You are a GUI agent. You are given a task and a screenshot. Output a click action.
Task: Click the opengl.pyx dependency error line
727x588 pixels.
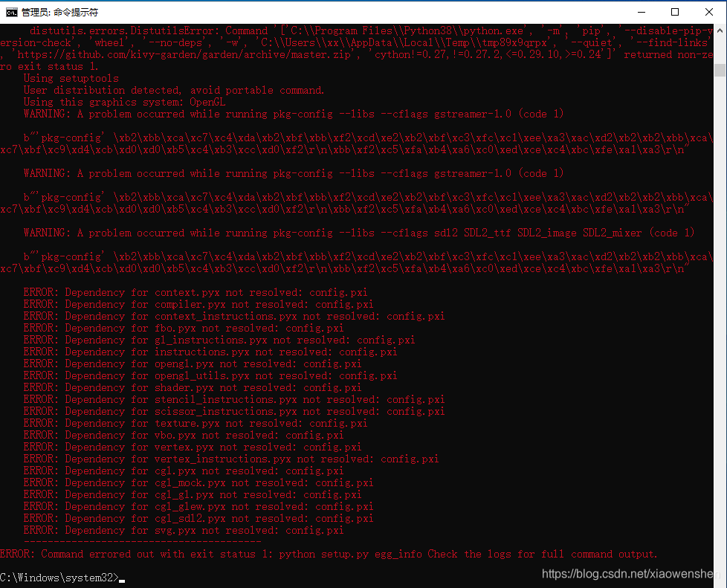pyautogui.click(x=193, y=364)
